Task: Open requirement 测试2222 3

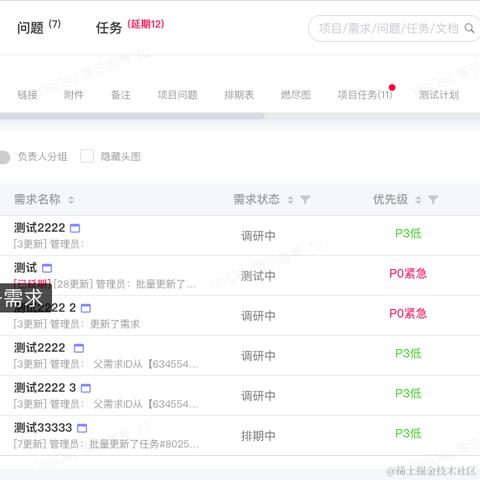Action: [x=45, y=388]
